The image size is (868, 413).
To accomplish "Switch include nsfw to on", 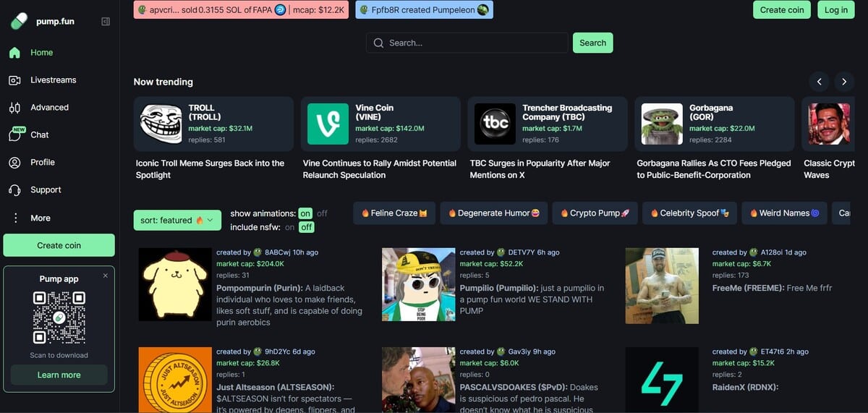I will (289, 227).
